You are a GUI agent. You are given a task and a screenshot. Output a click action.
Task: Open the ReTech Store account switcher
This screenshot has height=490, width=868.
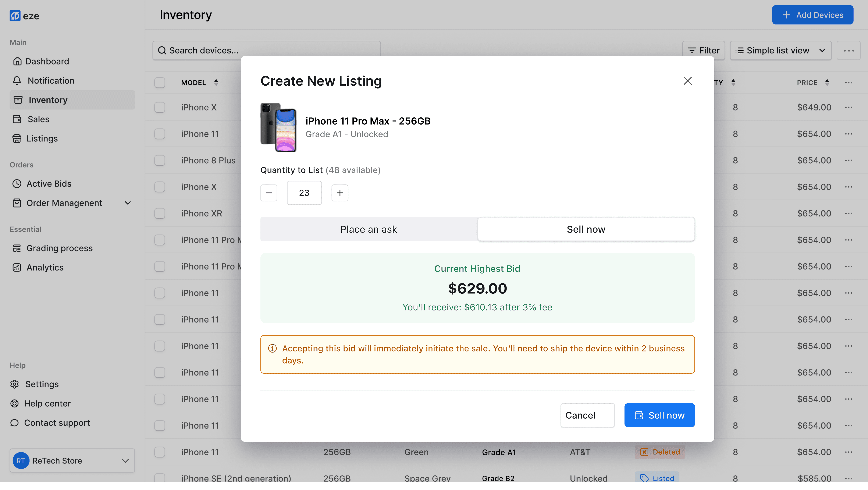click(72, 461)
